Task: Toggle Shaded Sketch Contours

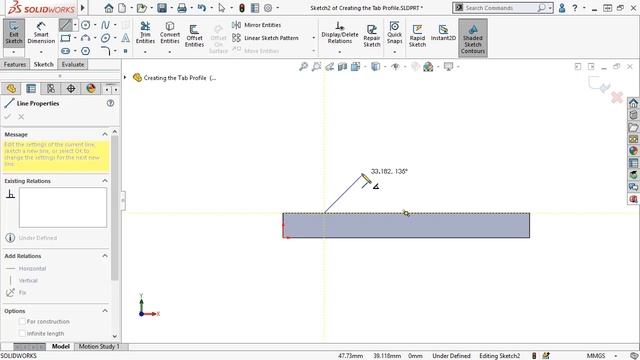Action: [x=473, y=38]
